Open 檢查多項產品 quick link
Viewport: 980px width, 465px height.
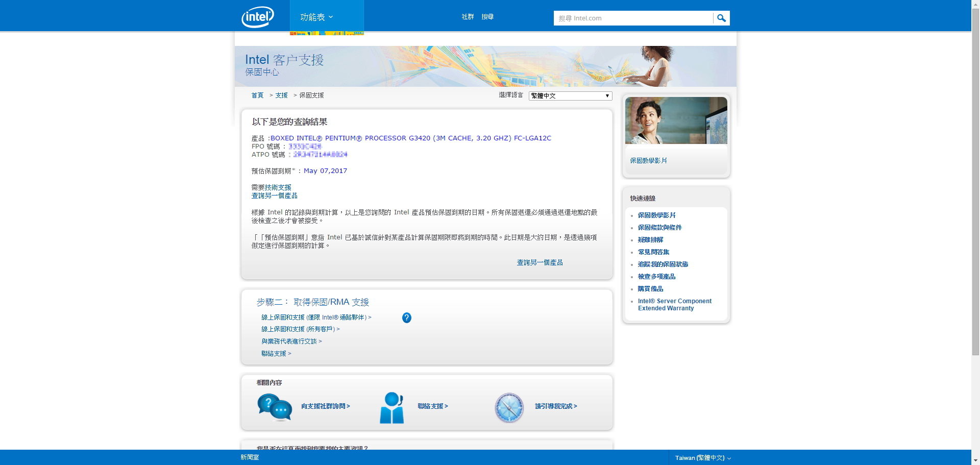[656, 277]
